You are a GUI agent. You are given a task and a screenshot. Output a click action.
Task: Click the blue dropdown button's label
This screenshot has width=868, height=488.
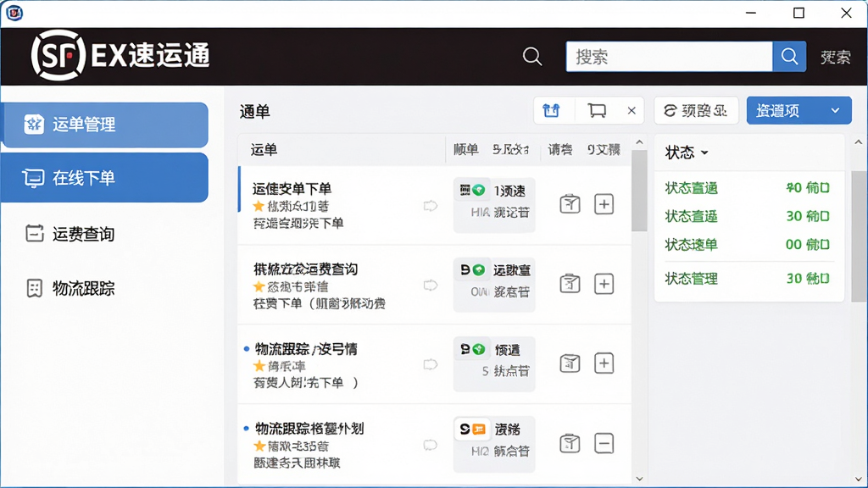(778, 111)
